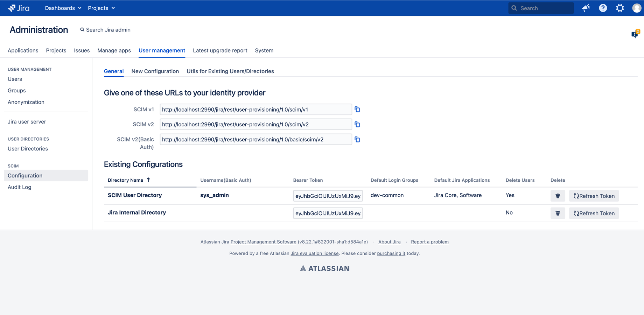Click the Delete Users column header
644x315 pixels.
520,180
